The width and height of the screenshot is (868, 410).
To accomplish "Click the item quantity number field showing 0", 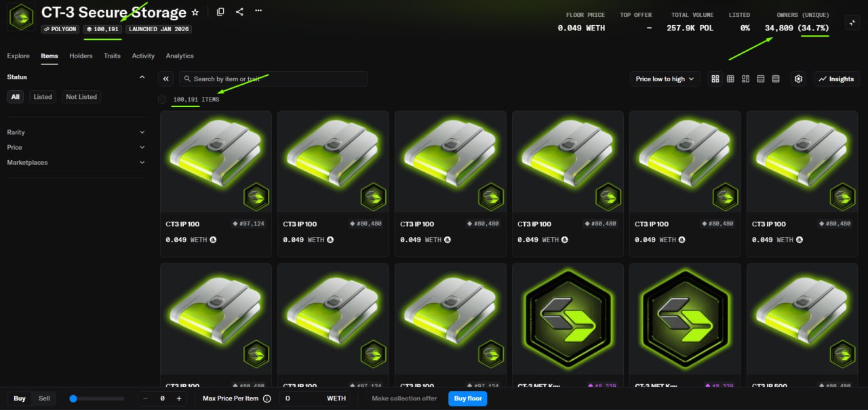I will tap(162, 398).
